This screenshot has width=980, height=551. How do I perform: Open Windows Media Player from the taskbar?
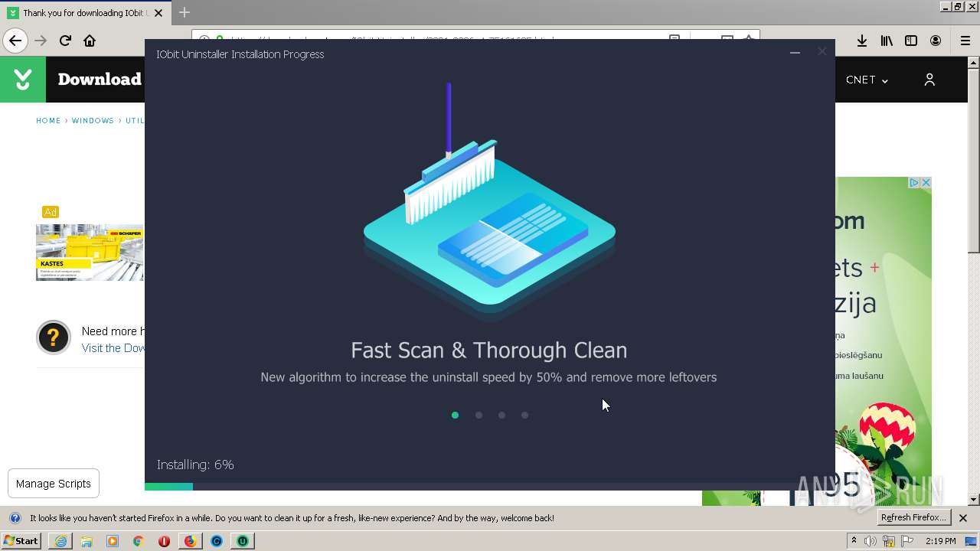(x=113, y=541)
